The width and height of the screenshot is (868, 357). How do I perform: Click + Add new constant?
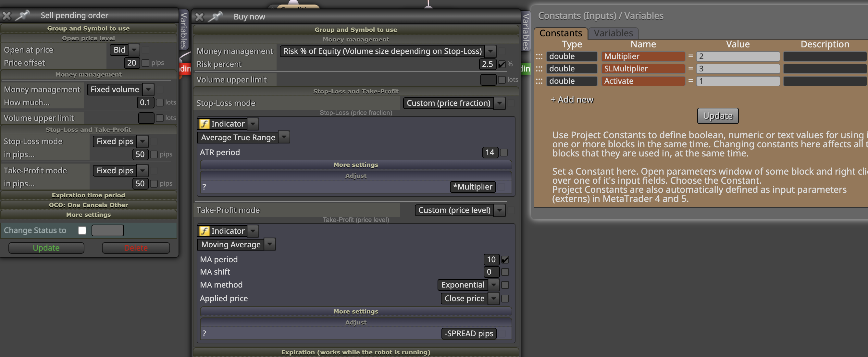[x=572, y=100]
